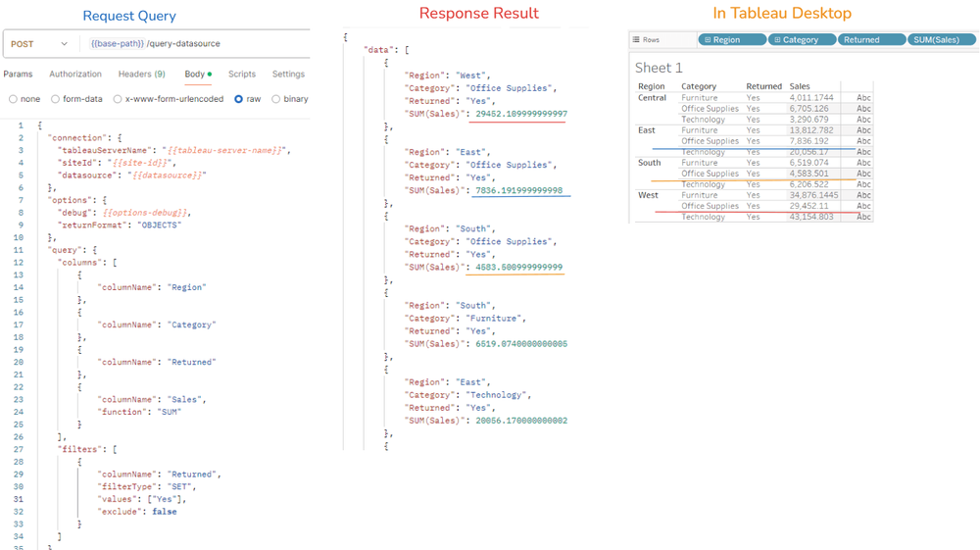980x550 pixels.
Task: Click the Region column header in the table
Action: click(x=652, y=86)
